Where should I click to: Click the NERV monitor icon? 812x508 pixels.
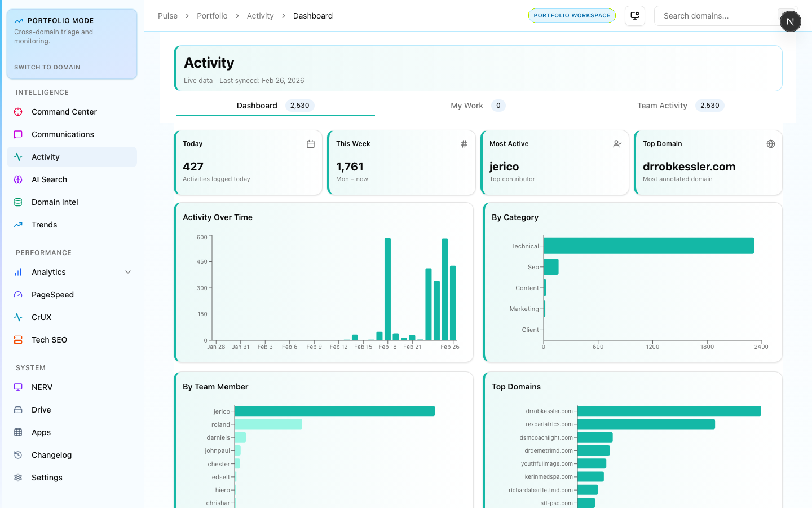click(x=18, y=387)
